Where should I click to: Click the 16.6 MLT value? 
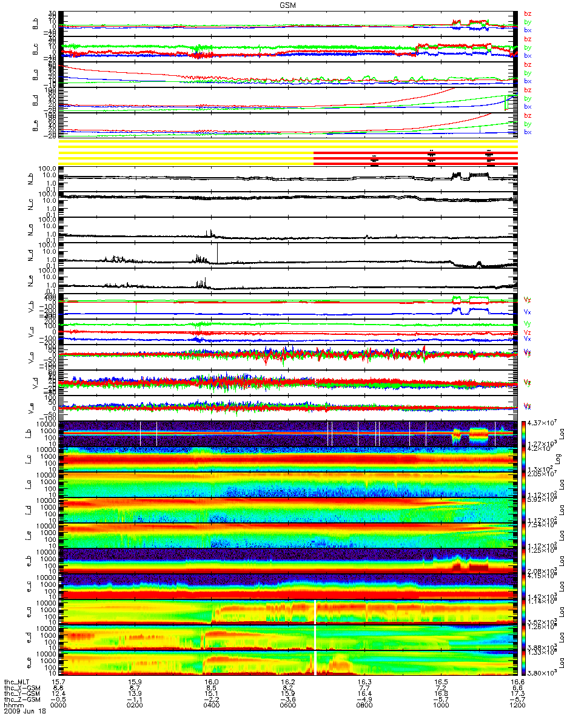(x=517, y=681)
